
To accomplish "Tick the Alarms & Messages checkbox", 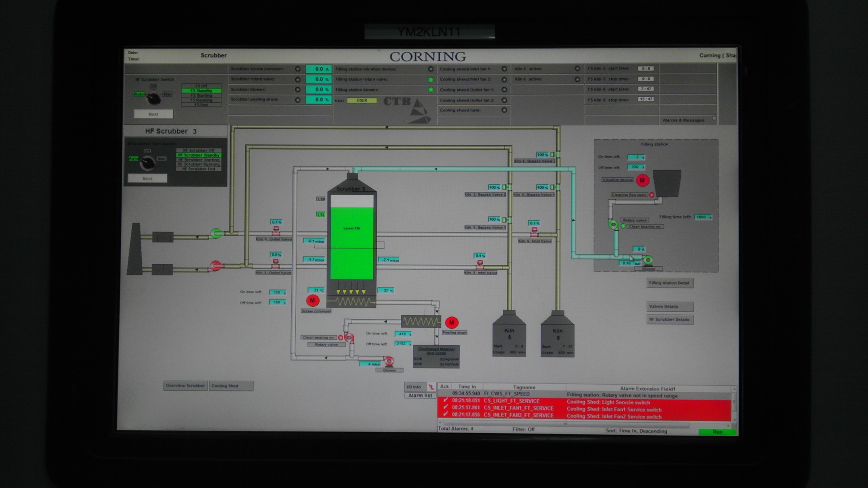I will [714, 118].
